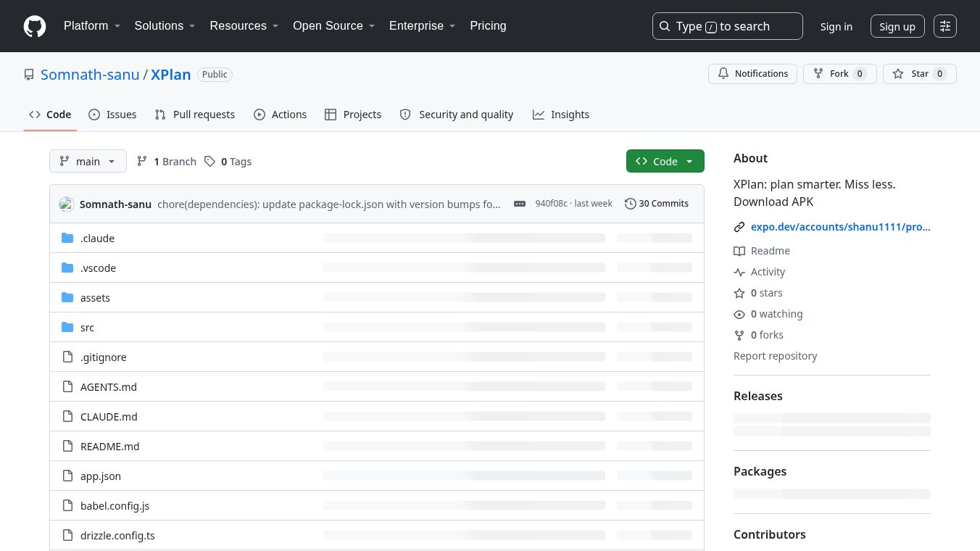Open the XPlan repository name link
The image size is (980, 551).
point(170,75)
